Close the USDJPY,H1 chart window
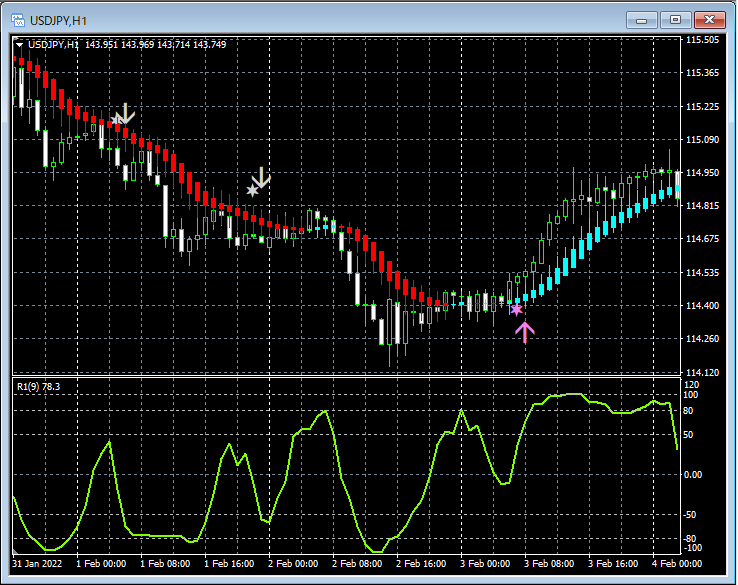The width and height of the screenshot is (738, 585). [x=709, y=20]
